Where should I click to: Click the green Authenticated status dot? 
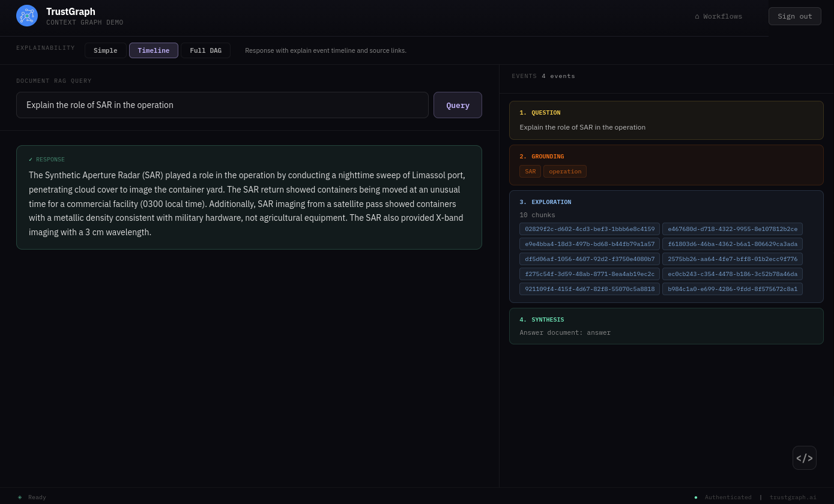[696, 497]
